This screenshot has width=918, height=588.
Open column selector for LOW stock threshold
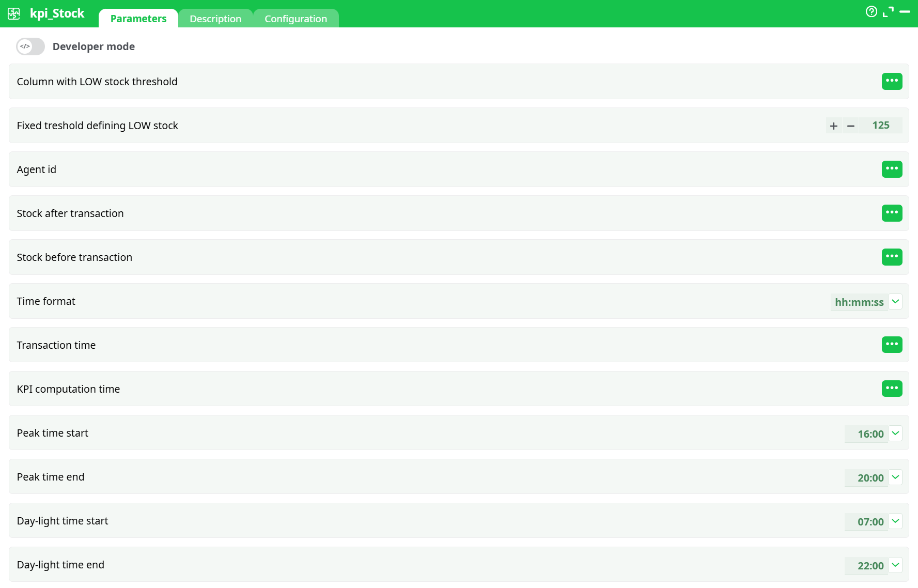892,81
